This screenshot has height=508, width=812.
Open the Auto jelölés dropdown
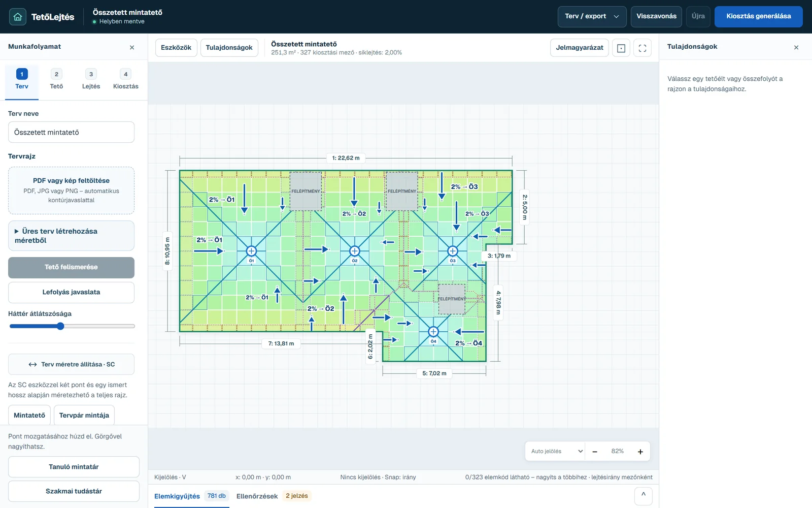click(x=556, y=452)
